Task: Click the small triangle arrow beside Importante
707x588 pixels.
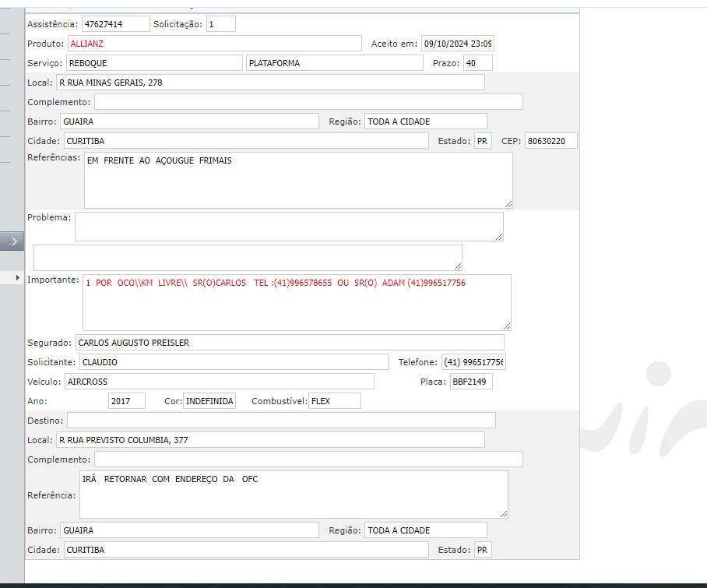Action: tap(19, 278)
